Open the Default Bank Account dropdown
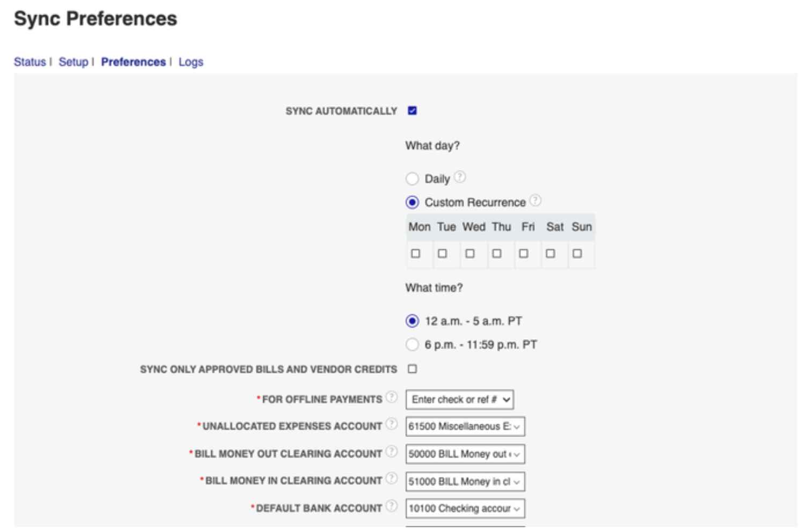 pyautogui.click(x=465, y=508)
